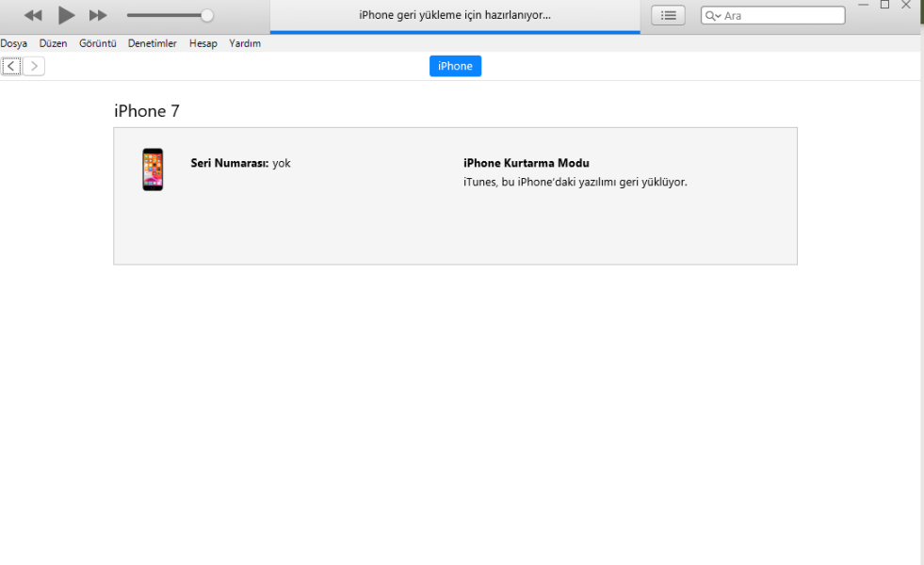Screen dimensions: 924x565
Task: Click the rewind previous track button
Action: click(33, 16)
